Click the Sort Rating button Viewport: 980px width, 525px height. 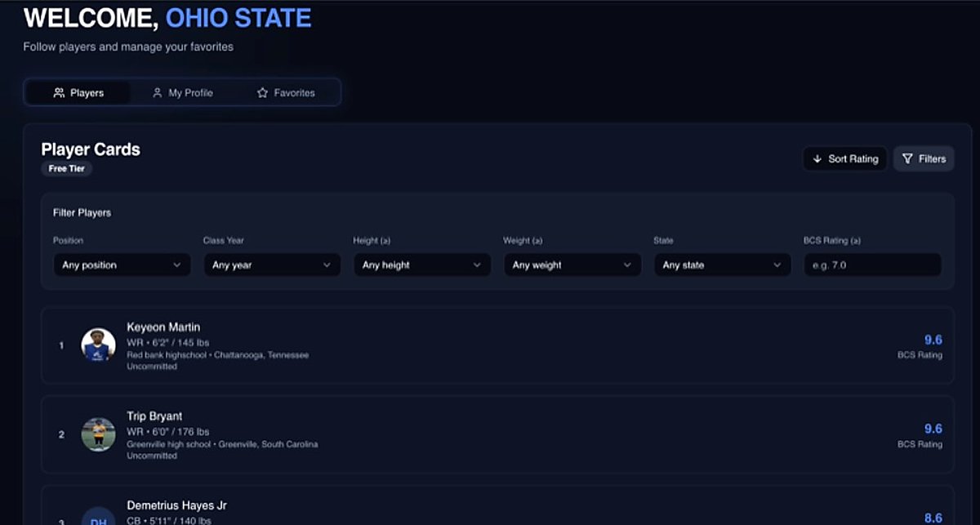844,158
